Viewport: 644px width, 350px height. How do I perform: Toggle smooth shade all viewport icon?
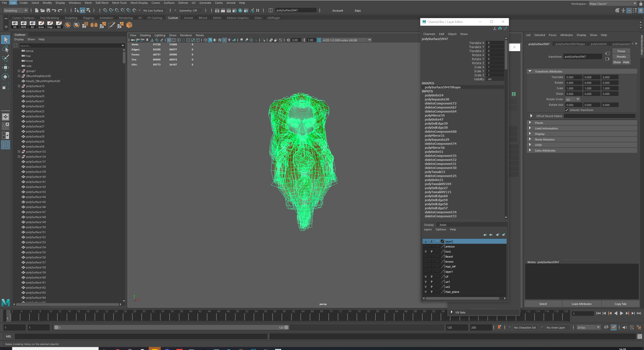click(x=210, y=40)
